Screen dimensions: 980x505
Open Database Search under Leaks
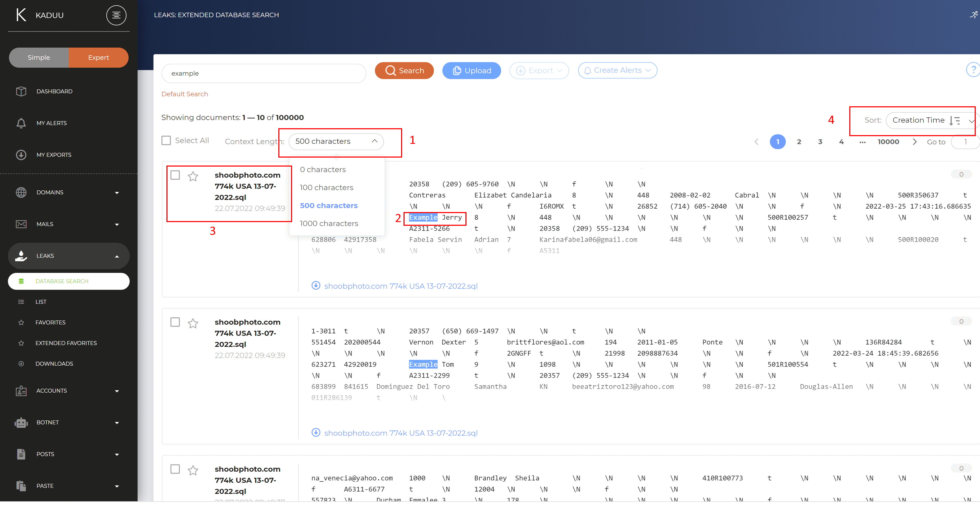[69, 281]
